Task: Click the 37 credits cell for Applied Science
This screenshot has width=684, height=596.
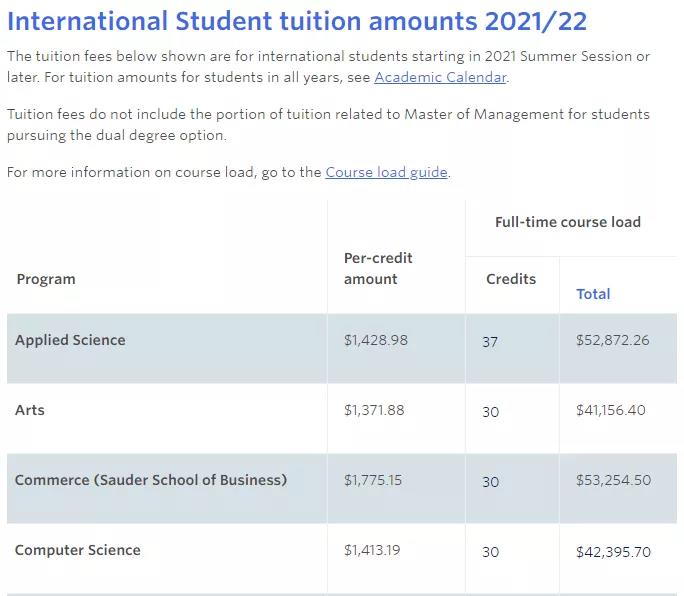Action: point(490,342)
